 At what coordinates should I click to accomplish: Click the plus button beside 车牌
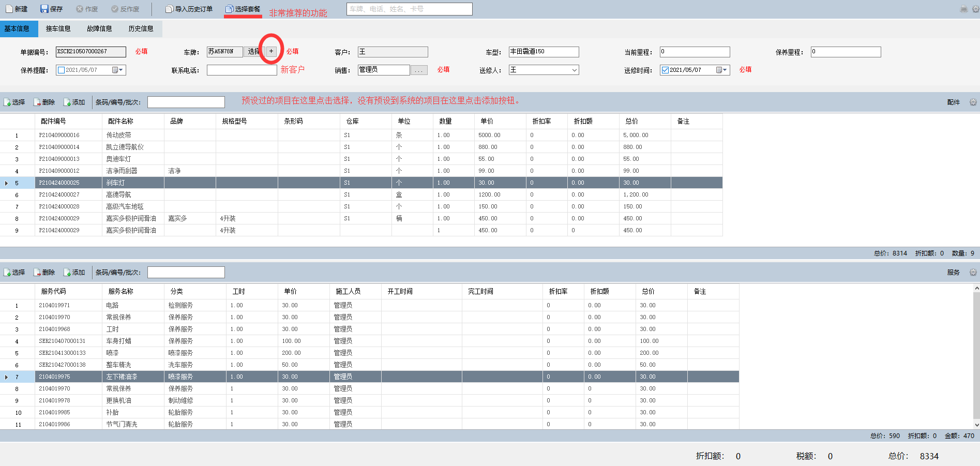[x=271, y=51]
